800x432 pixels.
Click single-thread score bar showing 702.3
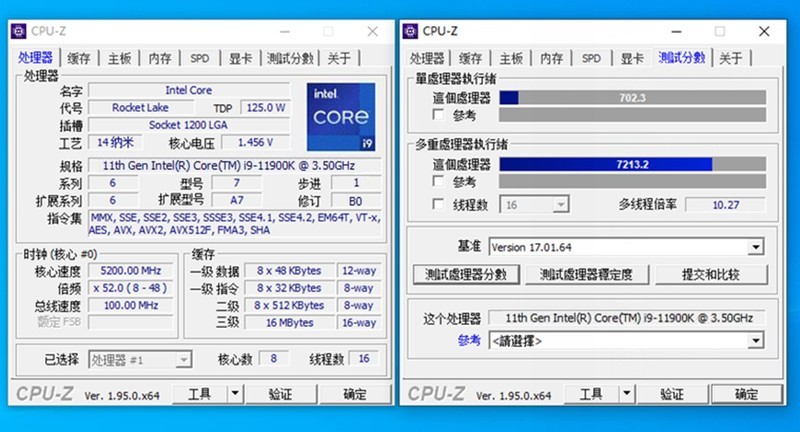point(633,97)
